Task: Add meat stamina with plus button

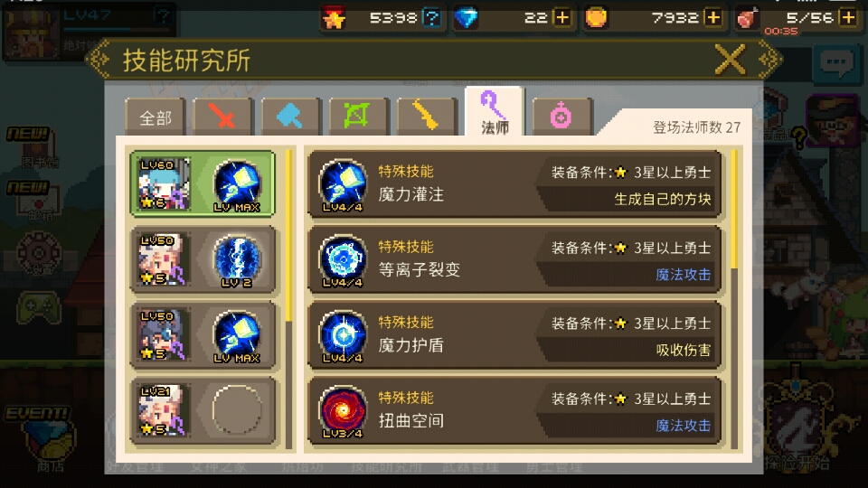Action: coord(848,18)
